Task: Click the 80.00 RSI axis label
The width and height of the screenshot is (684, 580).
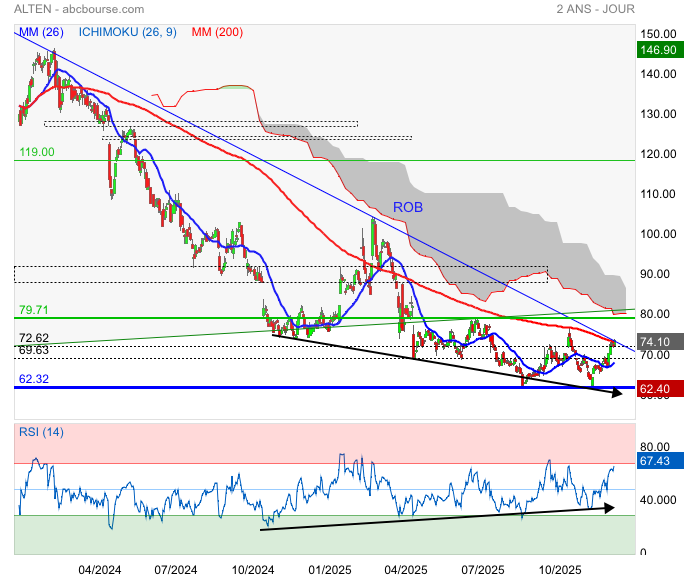Action: click(655, 447)
